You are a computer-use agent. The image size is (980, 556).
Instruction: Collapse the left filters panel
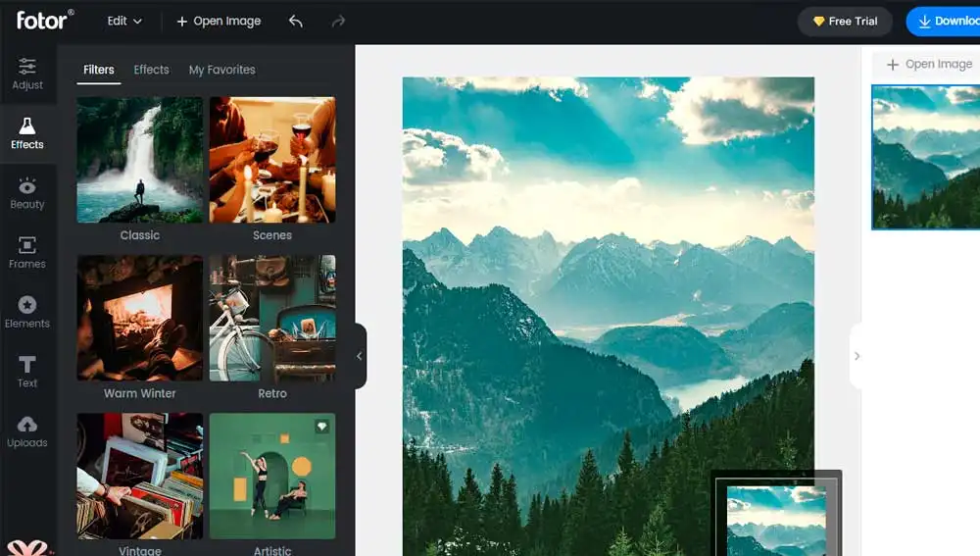[x=360, y=356]
